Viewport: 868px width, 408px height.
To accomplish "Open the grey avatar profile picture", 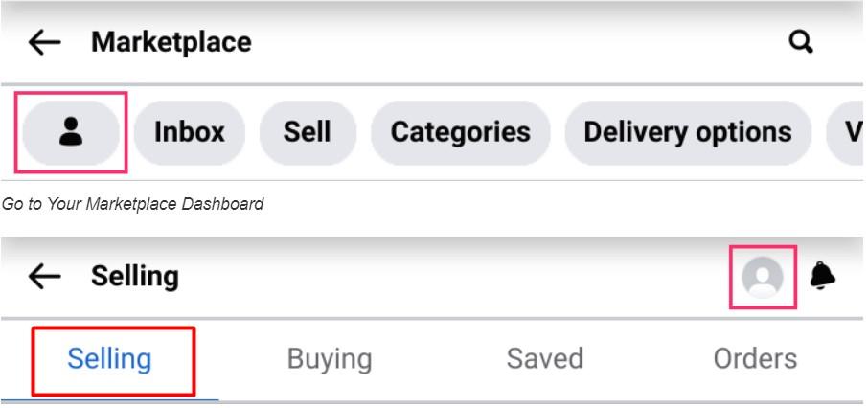I will coord(763,278).
